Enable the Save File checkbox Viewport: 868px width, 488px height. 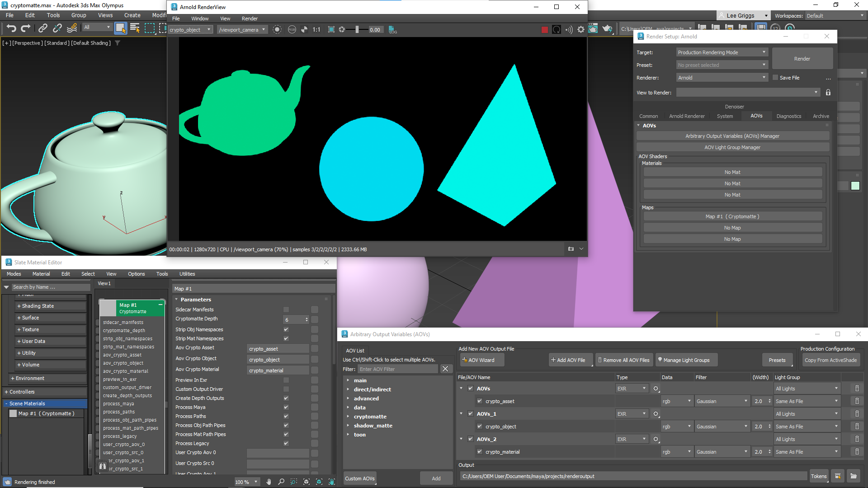point(775,78)
